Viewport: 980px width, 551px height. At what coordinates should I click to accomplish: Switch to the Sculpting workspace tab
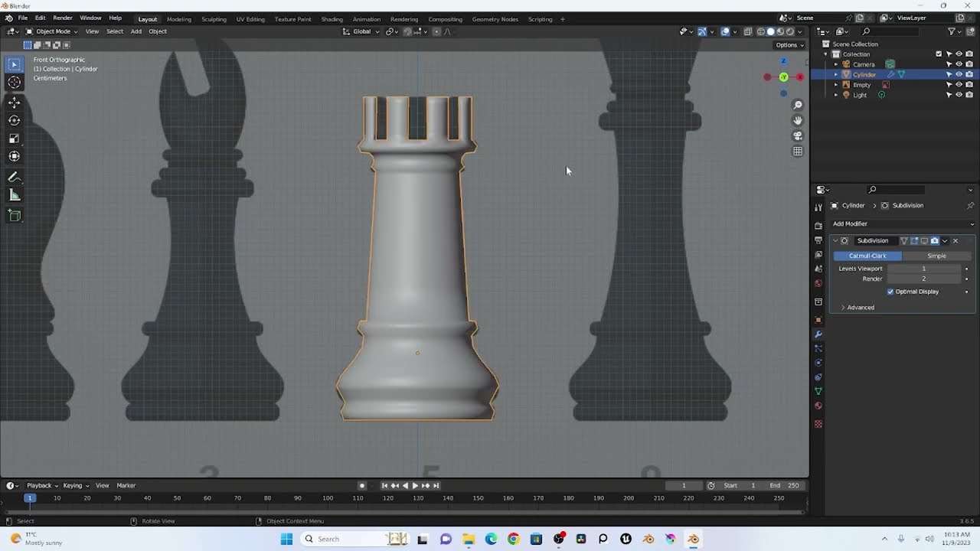click(214, 19)
